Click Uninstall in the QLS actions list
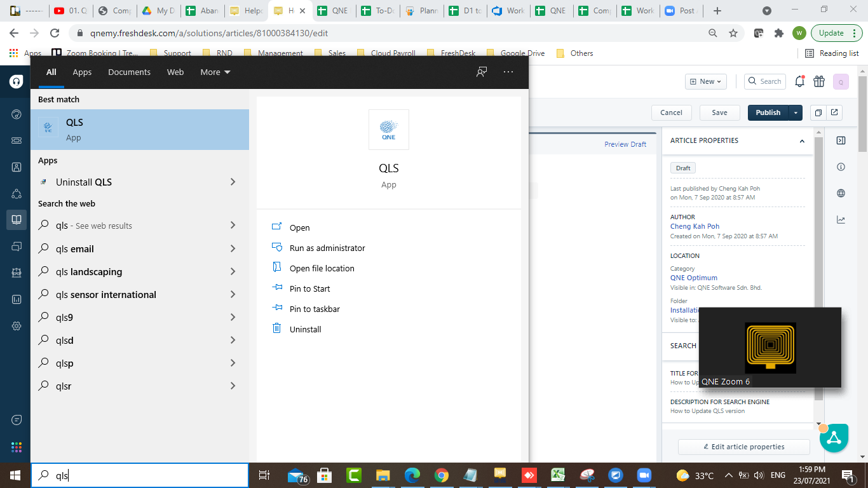 [306, 329]
